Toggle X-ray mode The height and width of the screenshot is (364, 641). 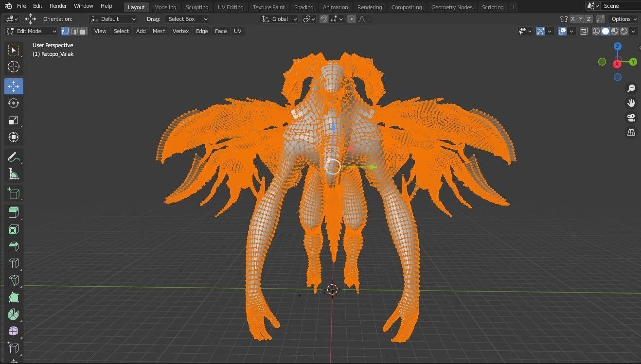584,31
